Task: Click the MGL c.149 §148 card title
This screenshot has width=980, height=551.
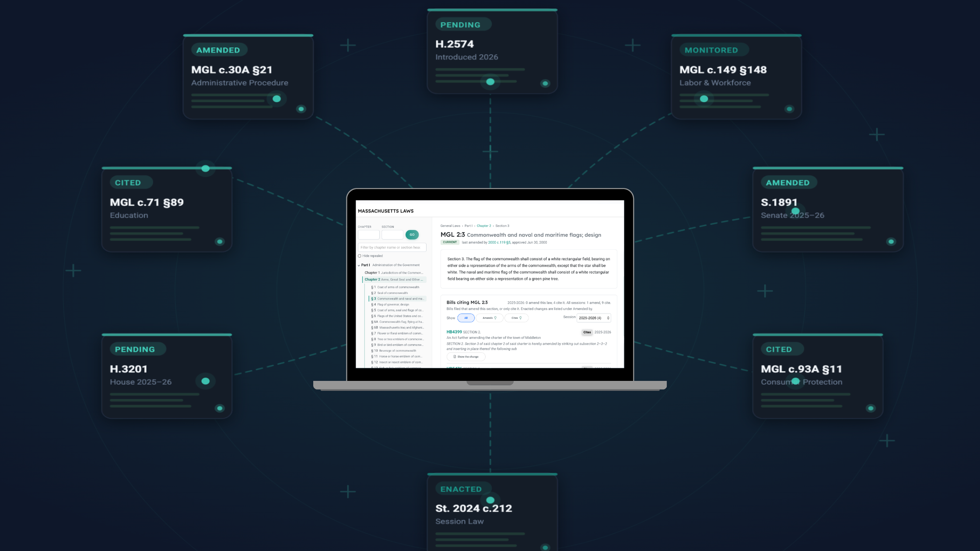Action: (723, 70)
